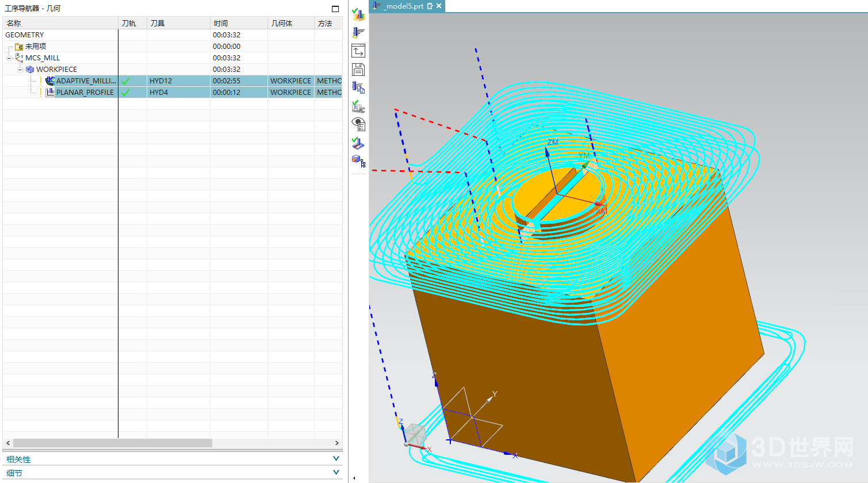
Task: Expand the 相关性 section
Action: 337,458
